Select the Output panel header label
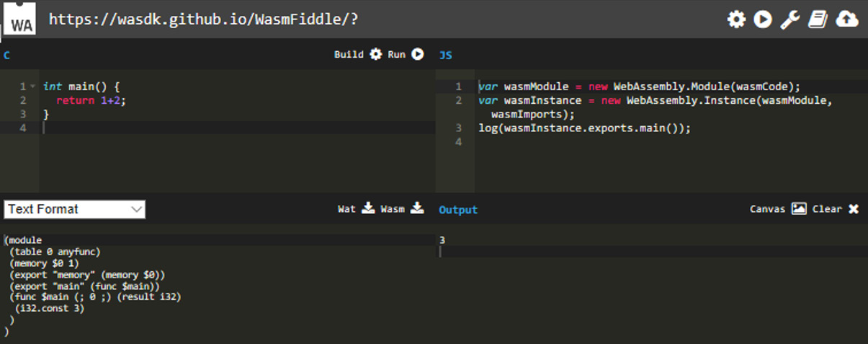 [458, 210]
